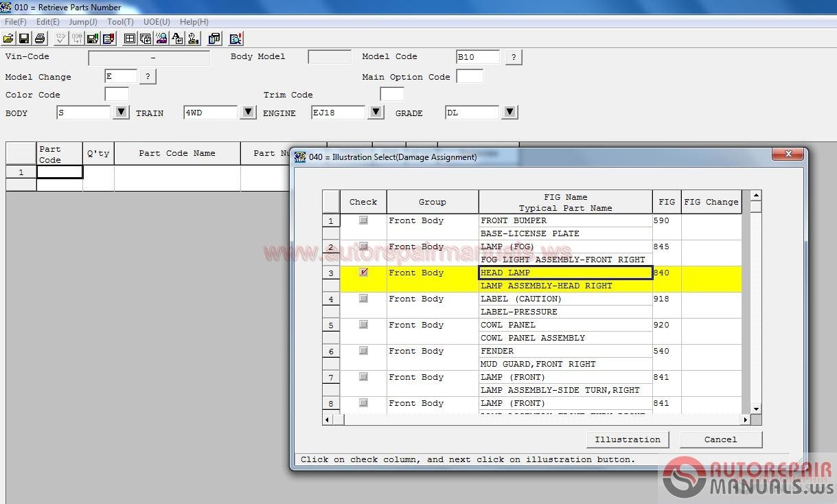The width and height of the screenshot is (837, 504).
Task: Open the UOE(U) menu
Action: (x=157, y=22)
